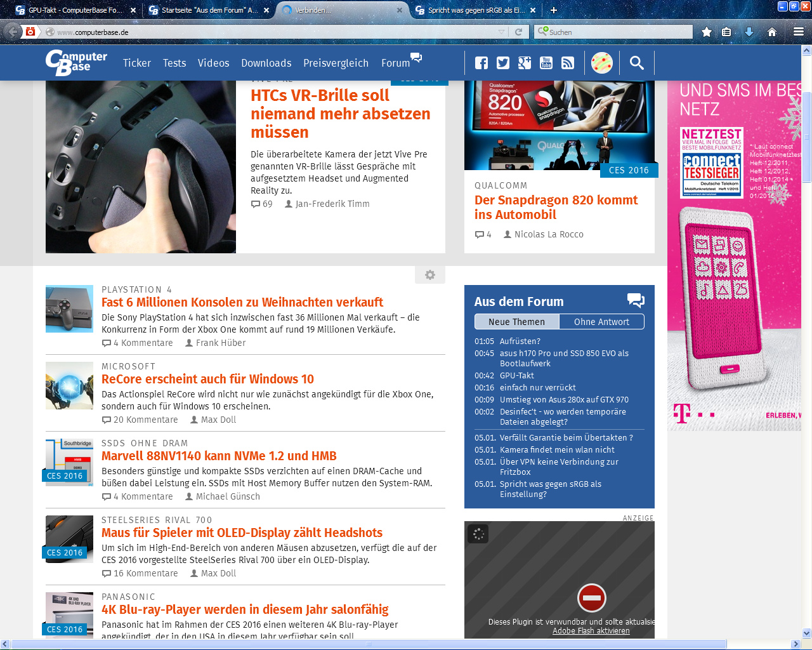Open forum thread 'einfach nur verrückt'
The height and width of the screenshot is (650, 812).
[538, 387]
